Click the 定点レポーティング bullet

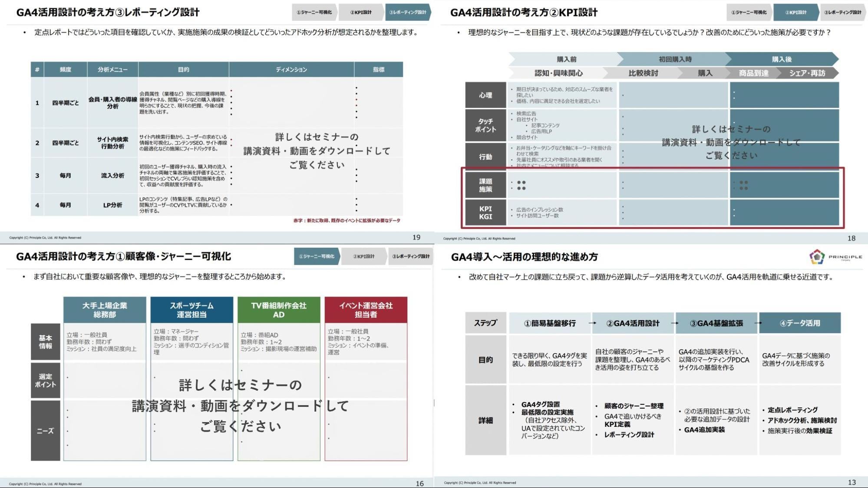click(x=792, y=410)
